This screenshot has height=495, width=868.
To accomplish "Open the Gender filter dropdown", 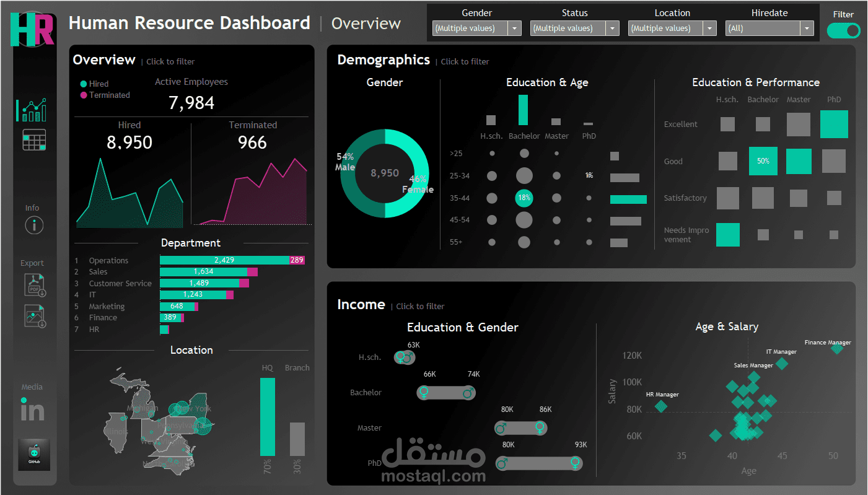I will click(x=514, y=28).
